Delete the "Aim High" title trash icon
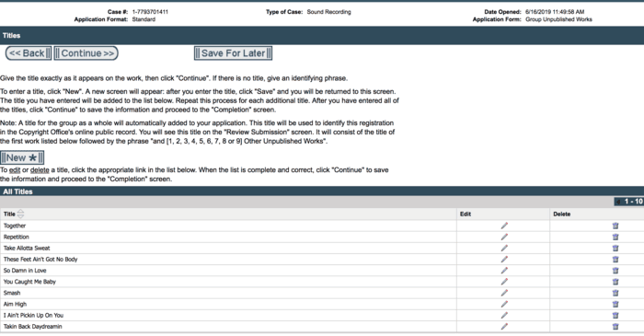This screenshot has width=644, height=336. tap(615, 304)
